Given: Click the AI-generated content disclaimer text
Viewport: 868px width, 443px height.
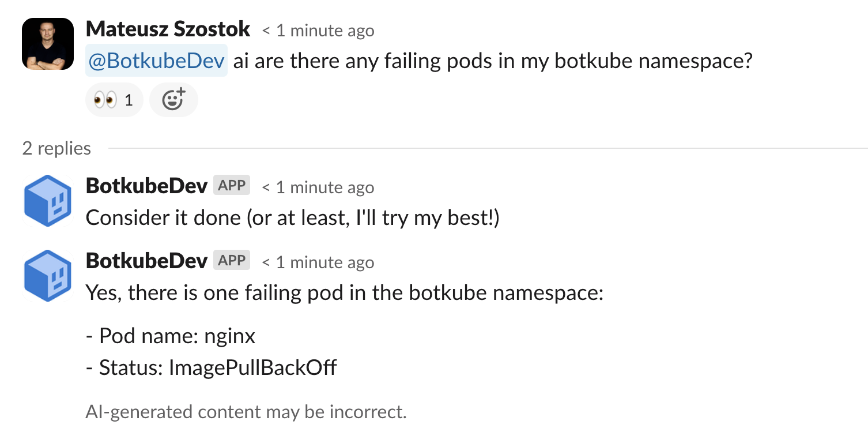Looking at the screenshot, I should 246,412.
